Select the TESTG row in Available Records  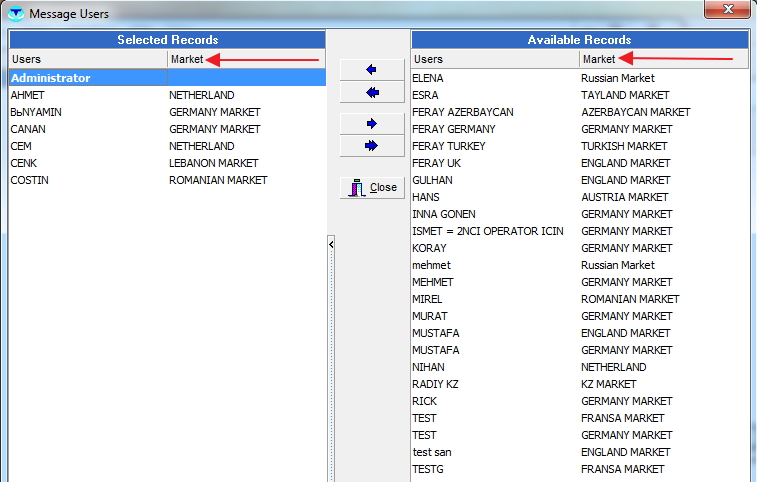click(x=428, y=469)
